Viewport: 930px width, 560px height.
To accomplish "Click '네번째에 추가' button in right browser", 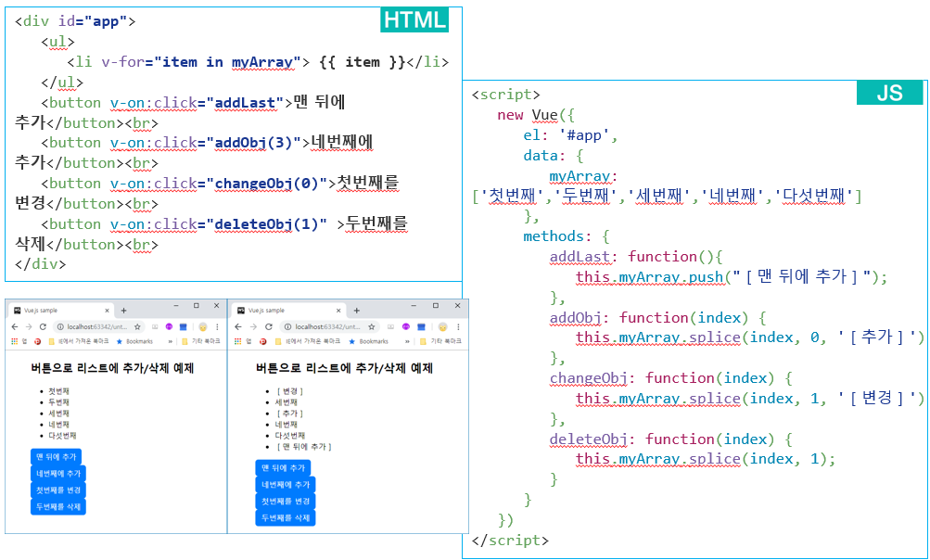I will coord(286,485).
